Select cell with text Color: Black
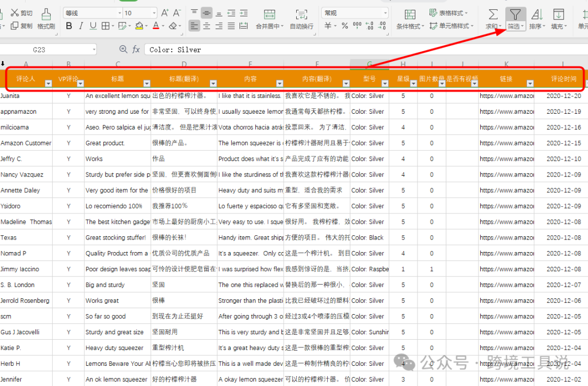This screenshot has height=386, width=588. coord(369,238)
